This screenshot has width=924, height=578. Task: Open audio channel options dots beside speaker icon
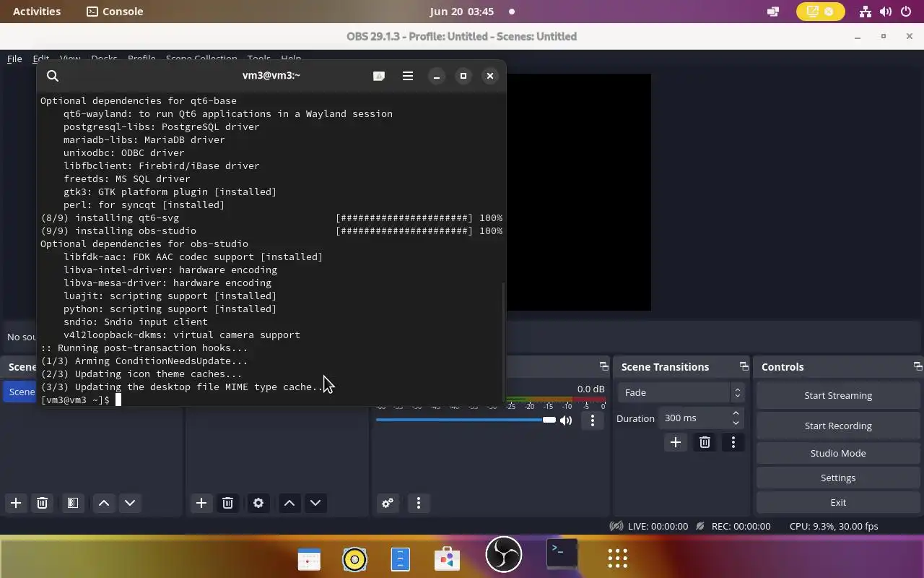point(593,420)
